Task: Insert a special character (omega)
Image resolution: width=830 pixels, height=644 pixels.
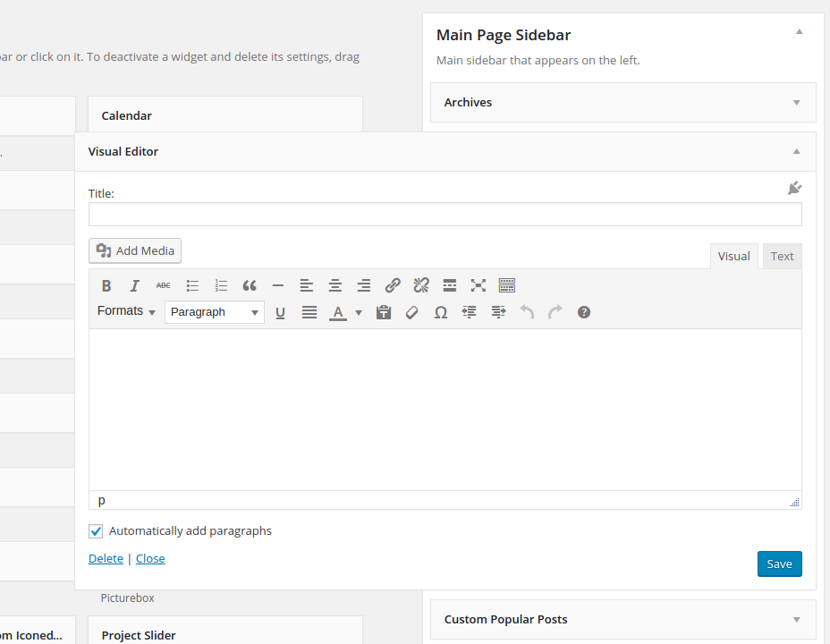Action: pyautogui.click(x=441, y=312)
